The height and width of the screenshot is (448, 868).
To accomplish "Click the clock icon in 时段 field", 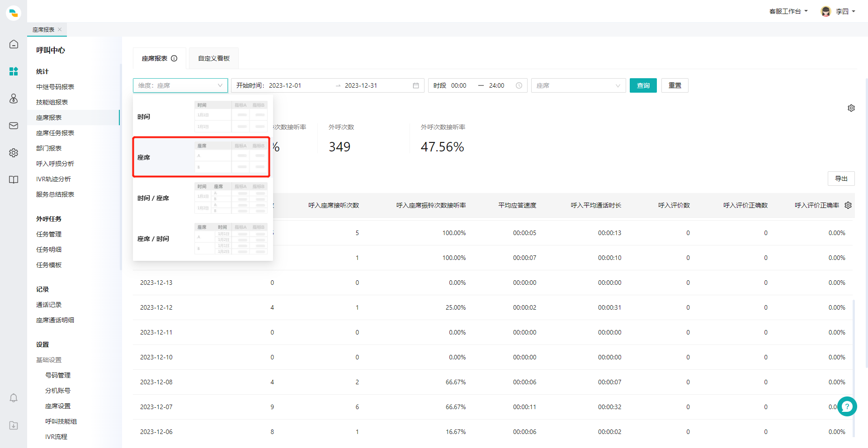I will coord(519,85).
